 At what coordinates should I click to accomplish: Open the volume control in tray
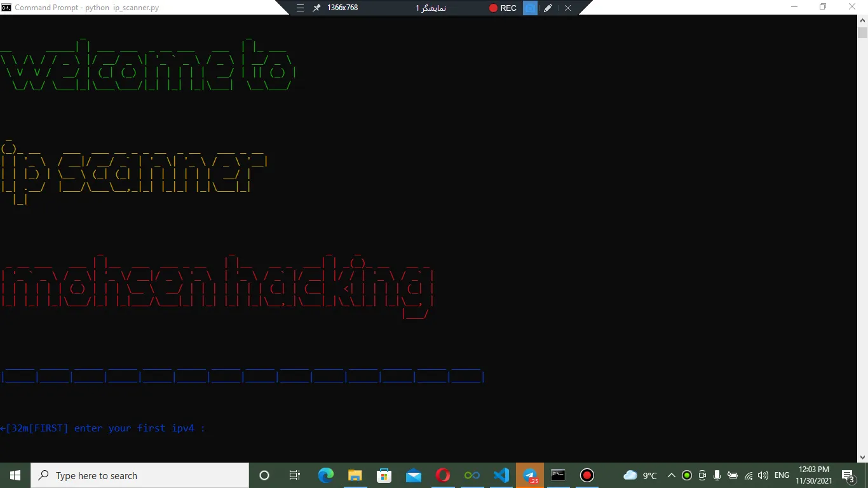[763, 475]
